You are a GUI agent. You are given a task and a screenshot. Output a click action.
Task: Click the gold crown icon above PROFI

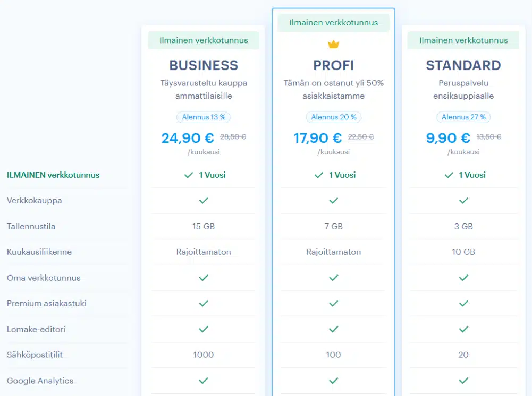(x=333, y=45)
